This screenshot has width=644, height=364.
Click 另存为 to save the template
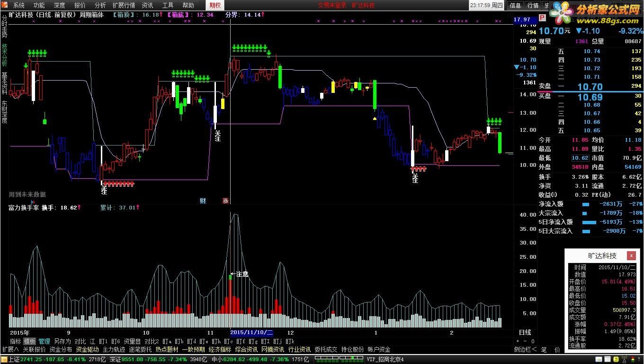pyautogui.click(x=62, y=341)
